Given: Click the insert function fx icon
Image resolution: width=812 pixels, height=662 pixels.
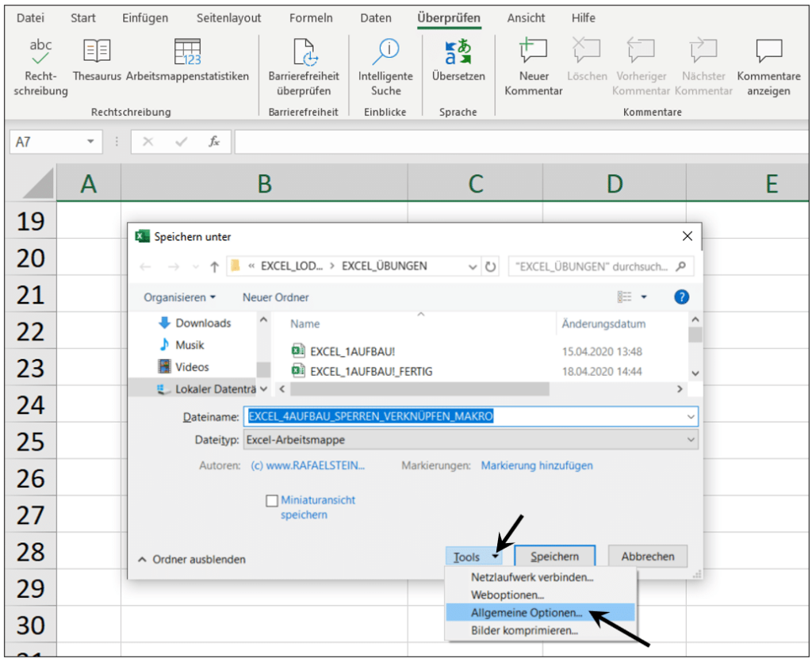Looking at the screenshot, I should 214,141.
